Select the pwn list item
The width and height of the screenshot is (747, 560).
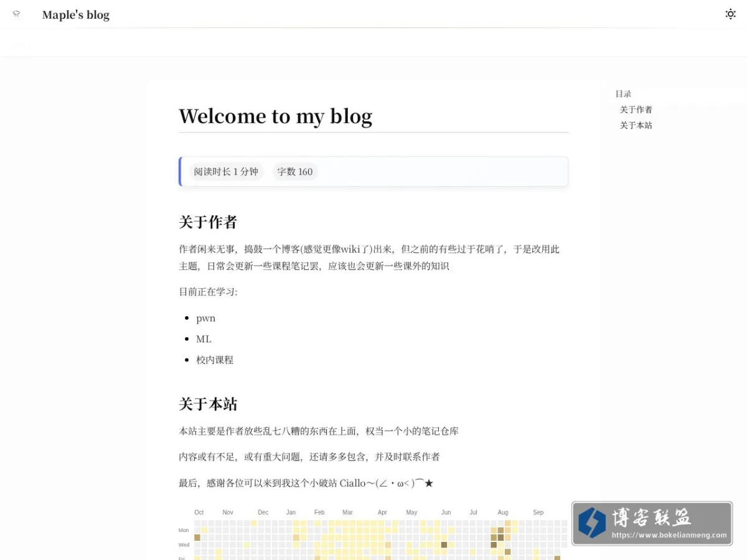pyautogui.click(x=206, y=318)
